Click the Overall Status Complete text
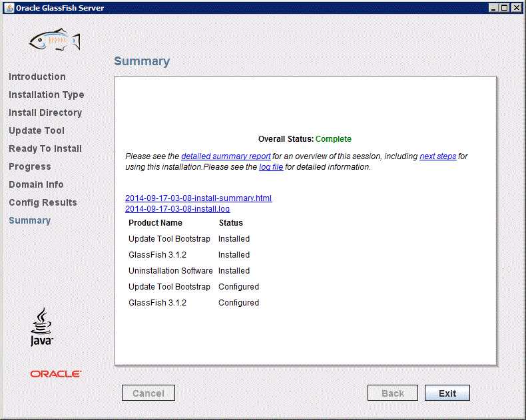The height and width of the screenshot is (420, 526). coord(304,139)
